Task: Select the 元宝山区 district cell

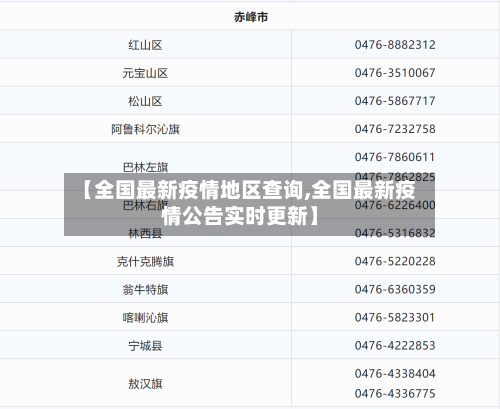Action: [145, 73]
